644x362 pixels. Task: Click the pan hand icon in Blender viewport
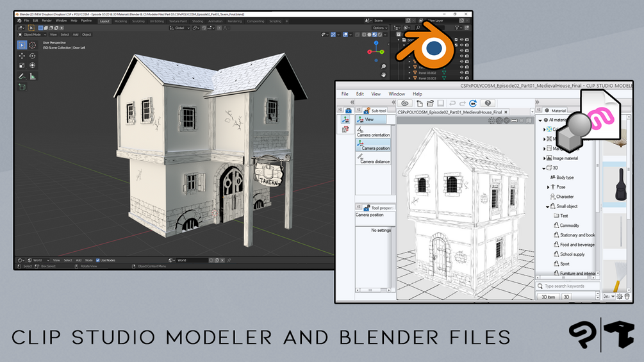coord(383,75)
